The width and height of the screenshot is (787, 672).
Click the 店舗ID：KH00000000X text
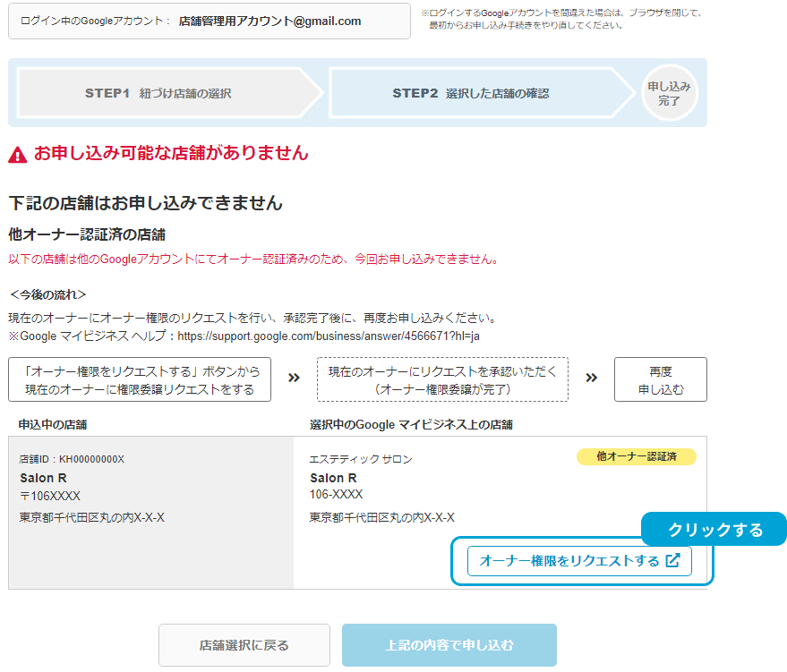point(72,459)
